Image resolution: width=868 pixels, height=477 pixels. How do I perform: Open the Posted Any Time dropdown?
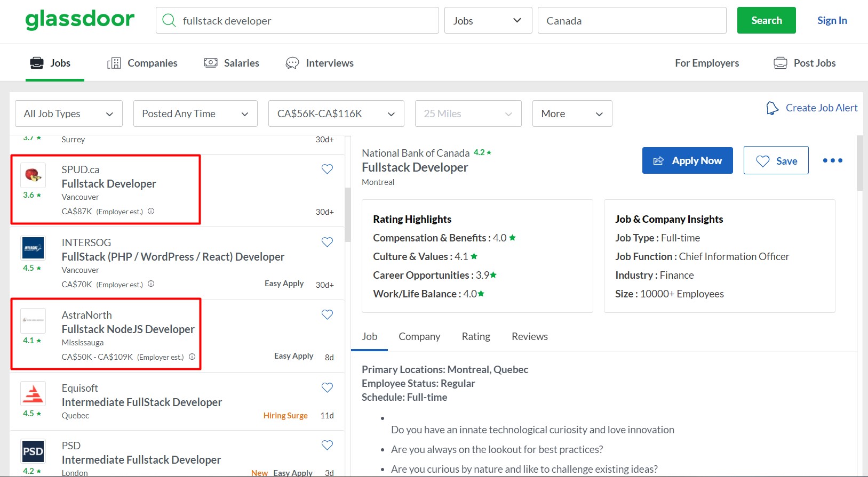195,114
